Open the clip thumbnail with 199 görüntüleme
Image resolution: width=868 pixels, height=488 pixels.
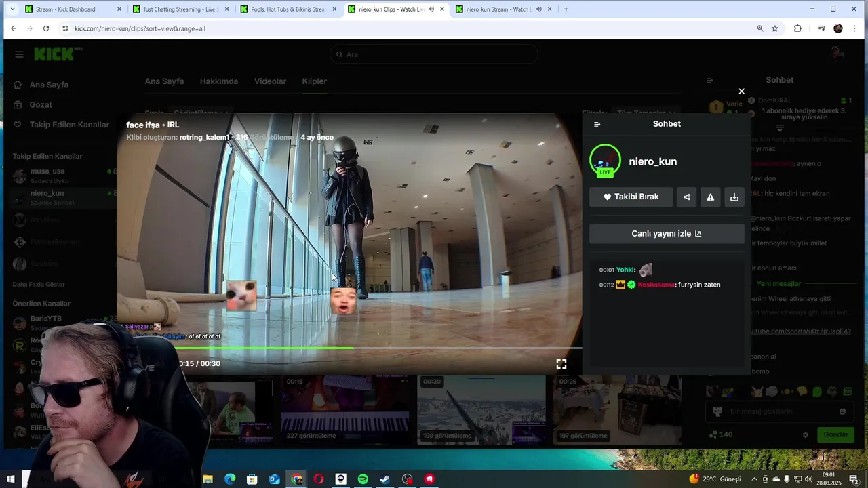click(481, 411)
